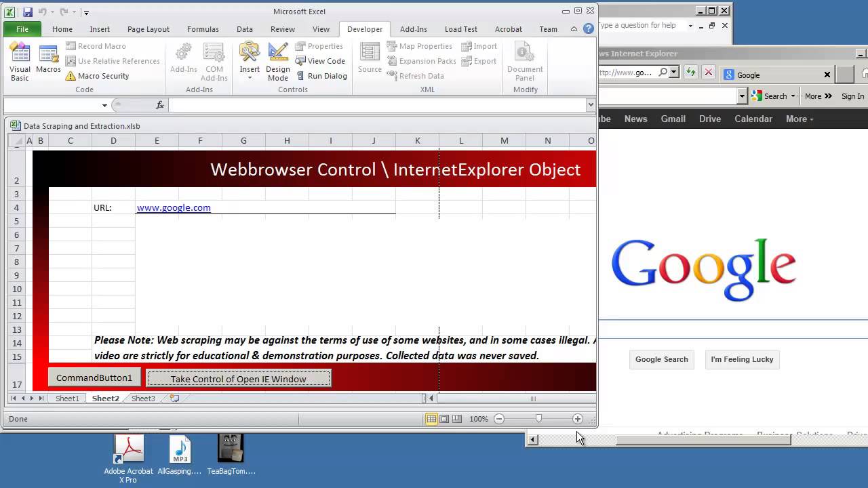Click Refresh Data in the XML group
The image size is (868, 488).
point(415,76)
